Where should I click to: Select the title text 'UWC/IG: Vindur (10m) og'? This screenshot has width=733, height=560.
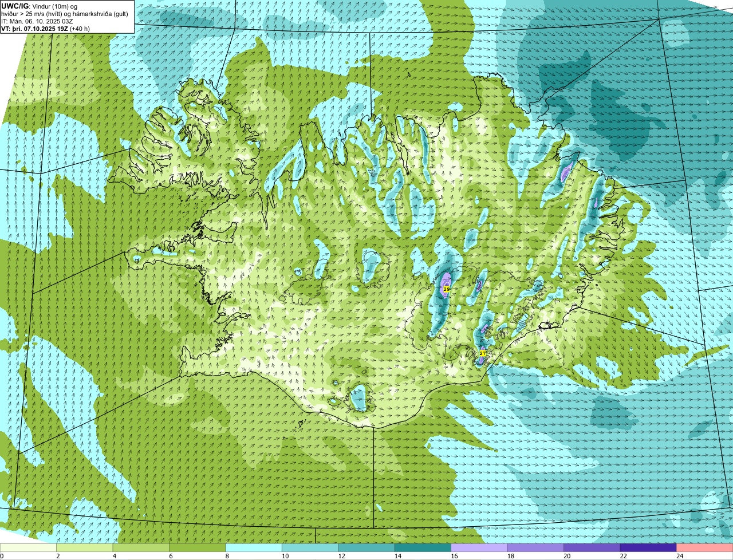39,6
